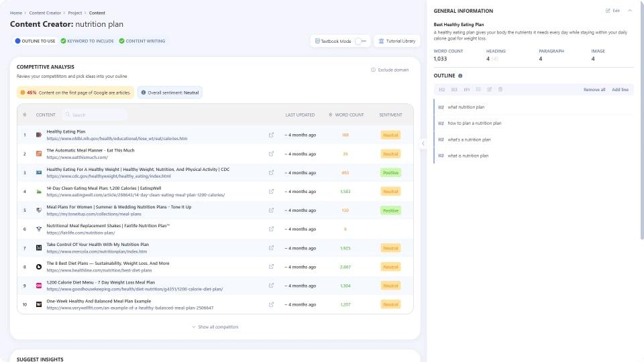Screen dimensions: 644x362
Task: Click Remove all in outline toolbar
Action: 594,89
